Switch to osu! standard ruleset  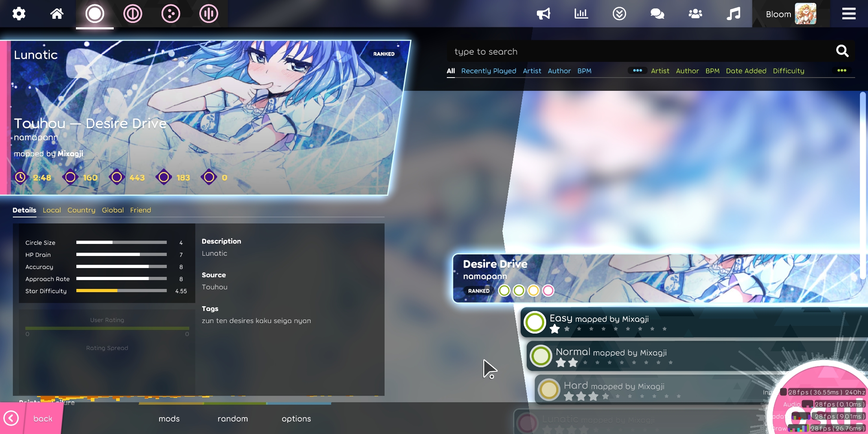click(95, 14)
